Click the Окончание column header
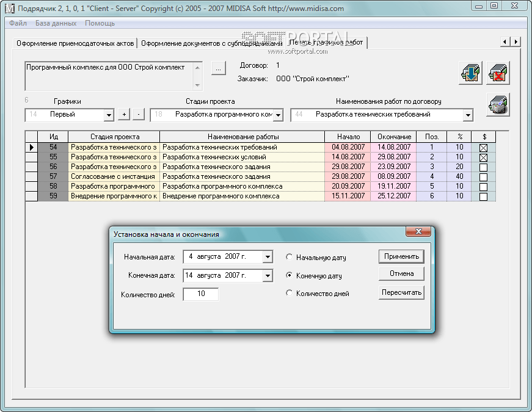 coord(393,137)
